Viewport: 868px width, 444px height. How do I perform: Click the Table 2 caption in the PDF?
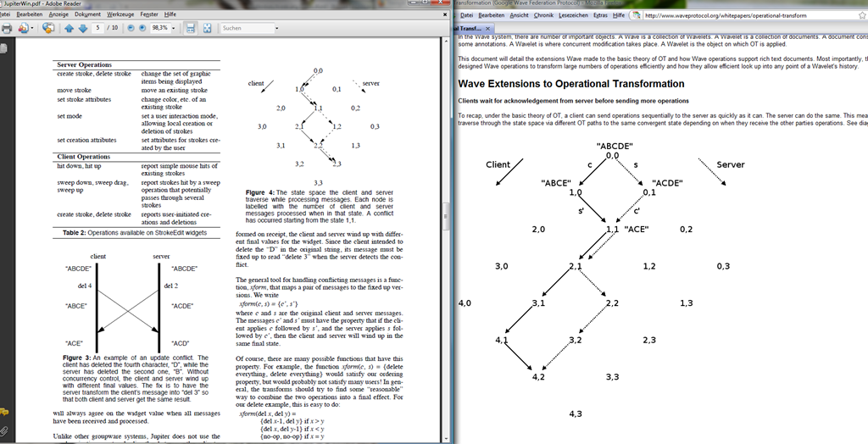(135, 232)
